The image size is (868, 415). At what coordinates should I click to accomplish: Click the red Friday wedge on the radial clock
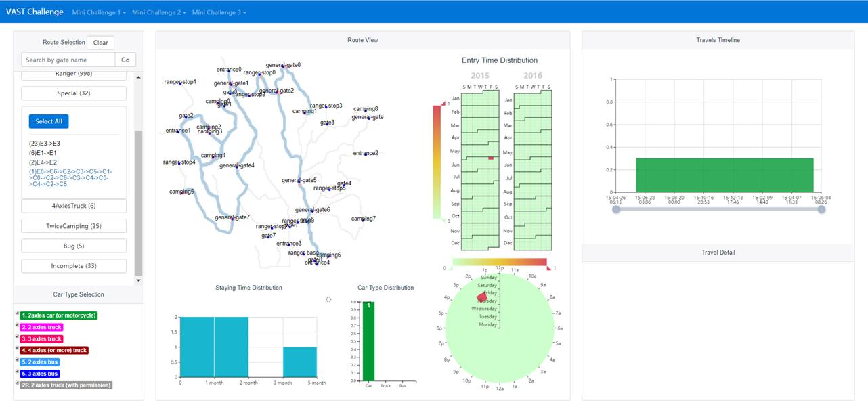coord(482,297)
